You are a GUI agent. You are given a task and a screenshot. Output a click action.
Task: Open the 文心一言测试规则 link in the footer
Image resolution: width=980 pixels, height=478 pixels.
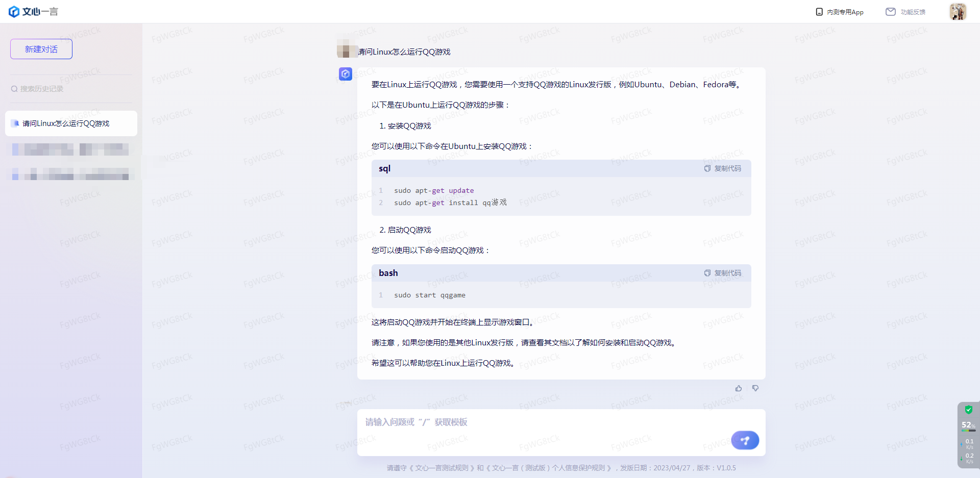pyautogui.click(x=442, y=468)
